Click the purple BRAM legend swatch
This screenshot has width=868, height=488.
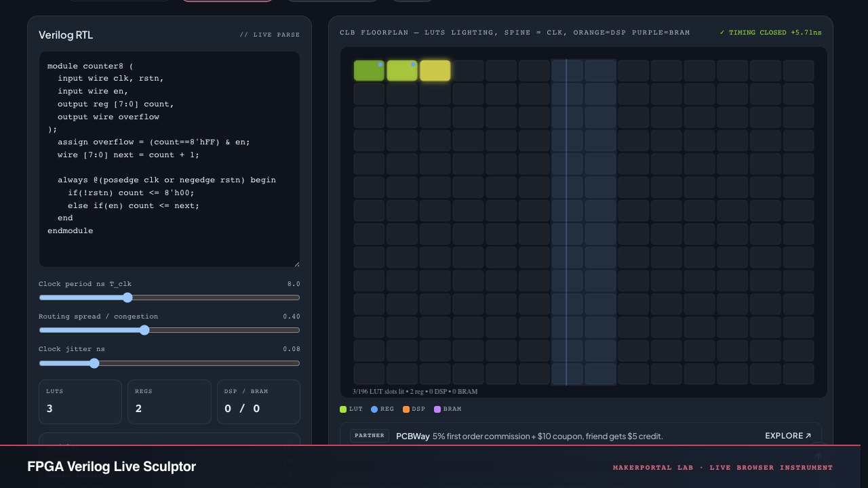pos(437,409)
